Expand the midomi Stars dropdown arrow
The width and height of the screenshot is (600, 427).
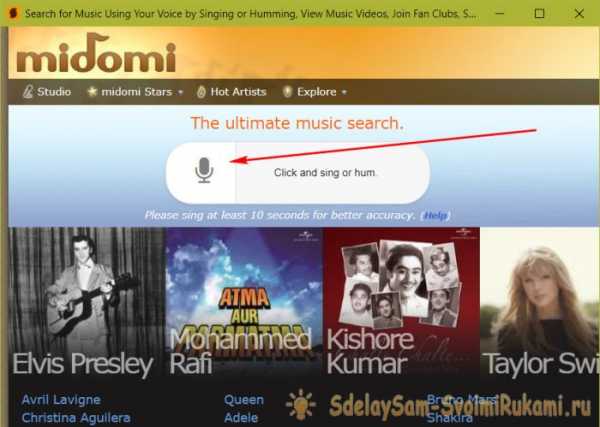(x=181, y=92)
